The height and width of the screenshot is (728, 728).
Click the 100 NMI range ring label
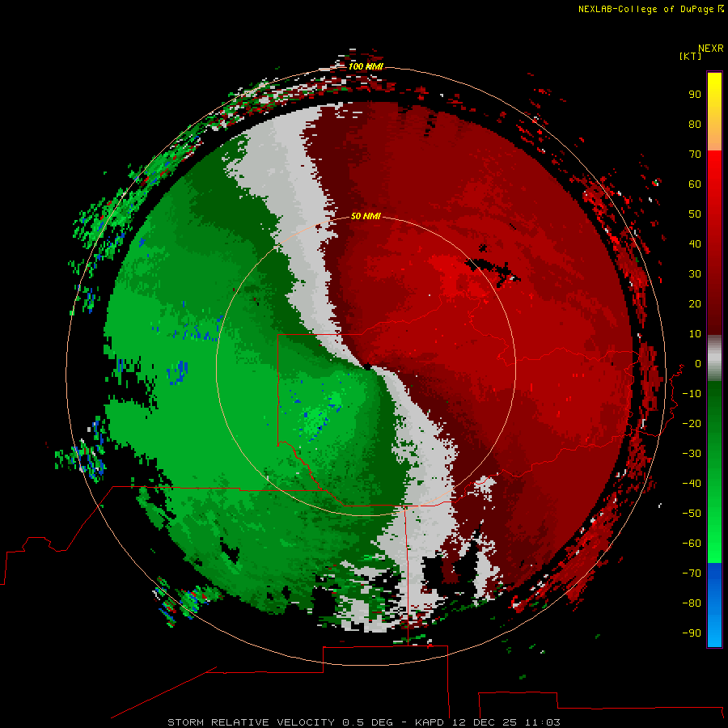pyautogui.click(x=366, y=66)
